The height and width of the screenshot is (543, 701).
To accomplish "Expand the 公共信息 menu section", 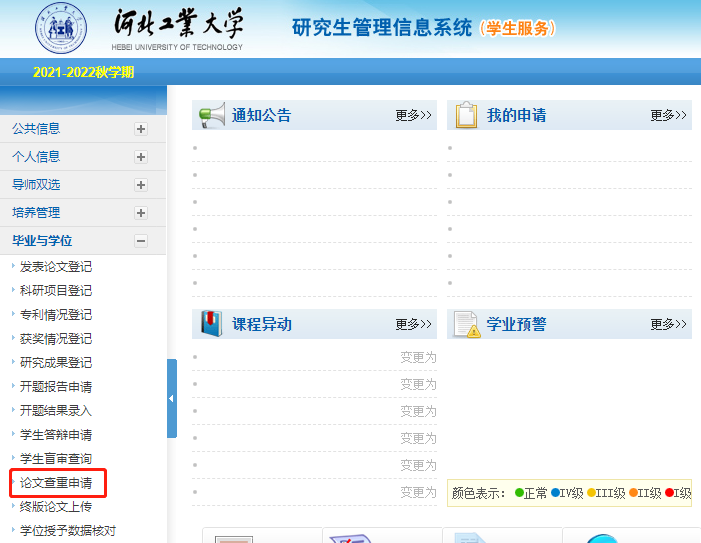I will point(141,129).
